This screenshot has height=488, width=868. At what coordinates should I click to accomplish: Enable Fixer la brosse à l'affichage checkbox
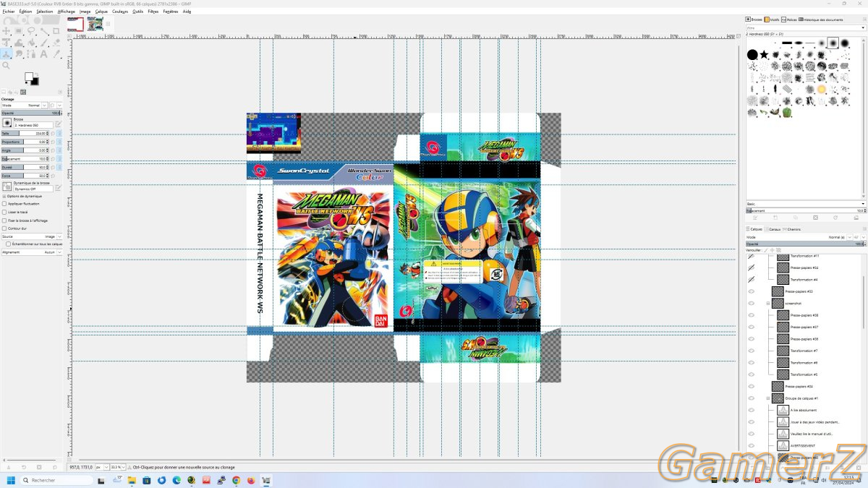tap(4, 221)
